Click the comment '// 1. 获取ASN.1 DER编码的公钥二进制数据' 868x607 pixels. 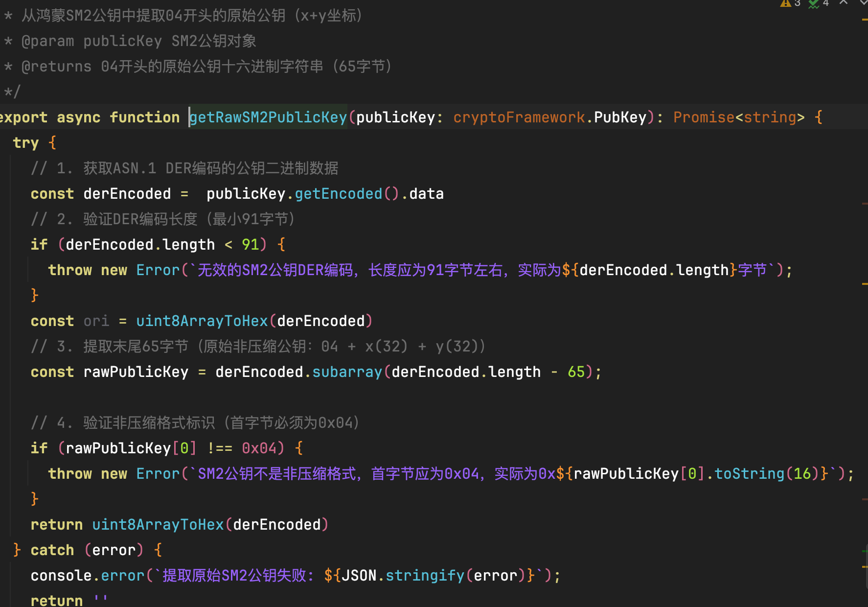click(184, 168)
